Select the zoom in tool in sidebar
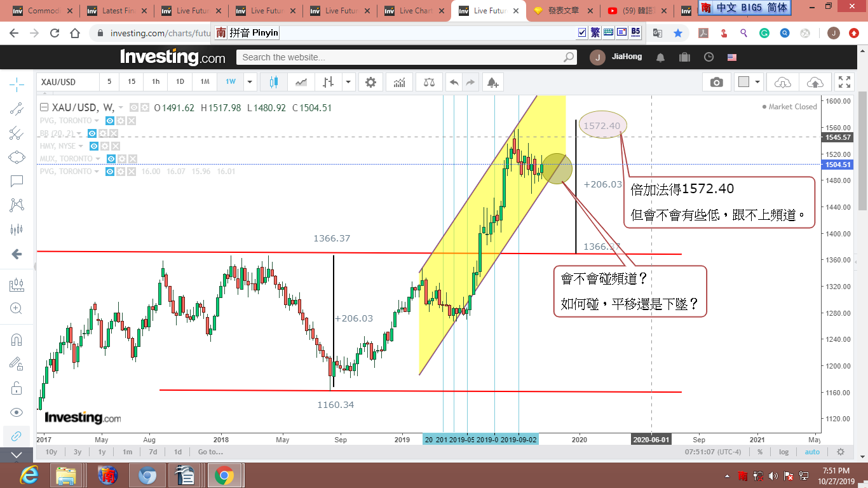The width and height of the screenshot is (868, 488). point(17,309)
